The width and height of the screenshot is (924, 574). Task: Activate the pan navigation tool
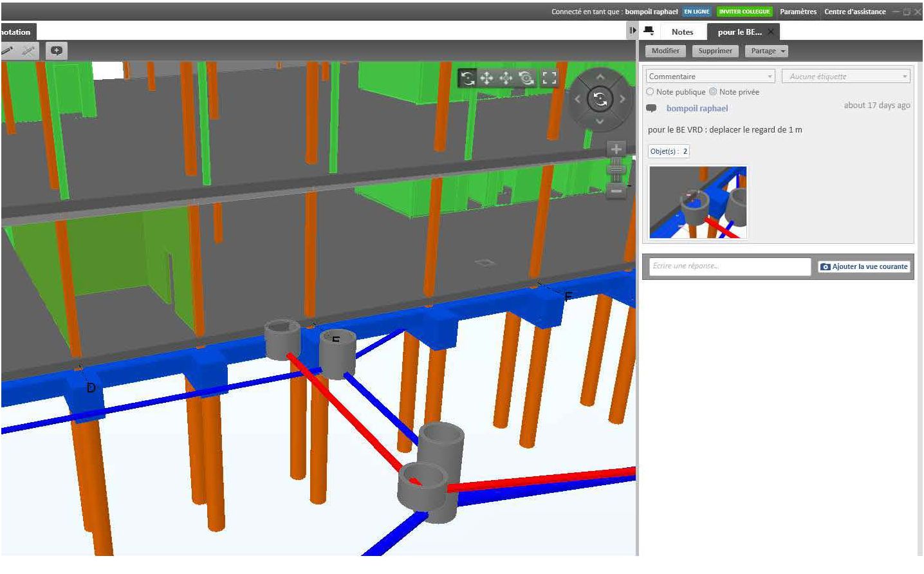click(x=487, y=79)
